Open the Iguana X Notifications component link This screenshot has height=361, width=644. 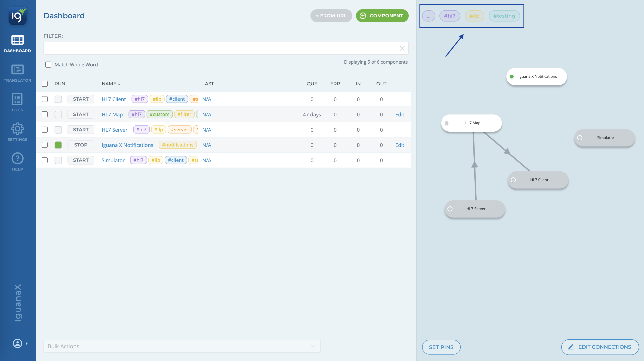click(127, 145)
